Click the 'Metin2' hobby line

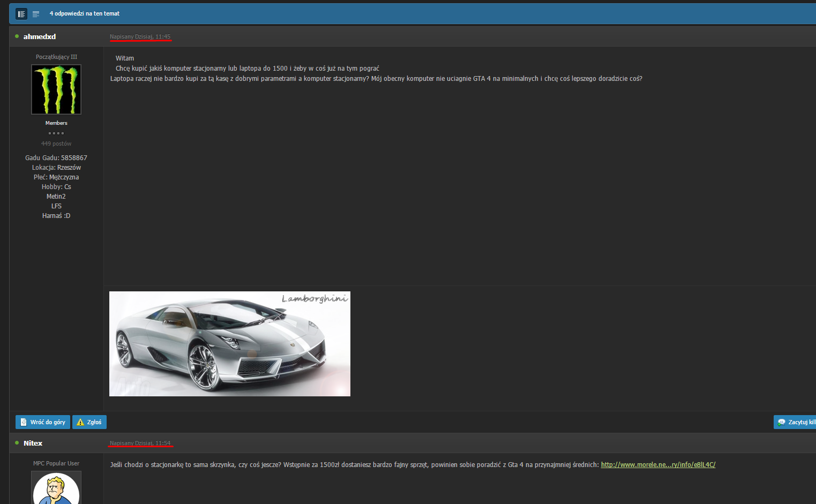pyautogui.click(x=56, y=197)
